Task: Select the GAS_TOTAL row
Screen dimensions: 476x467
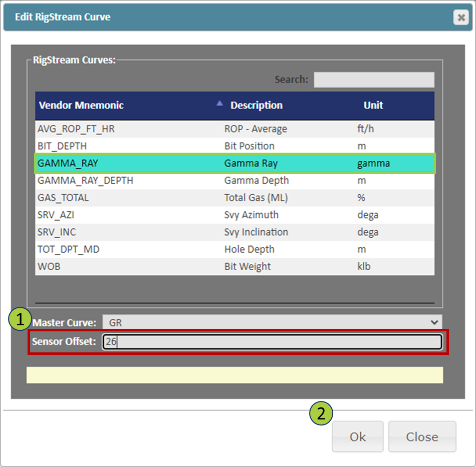Action: point(234,198)
